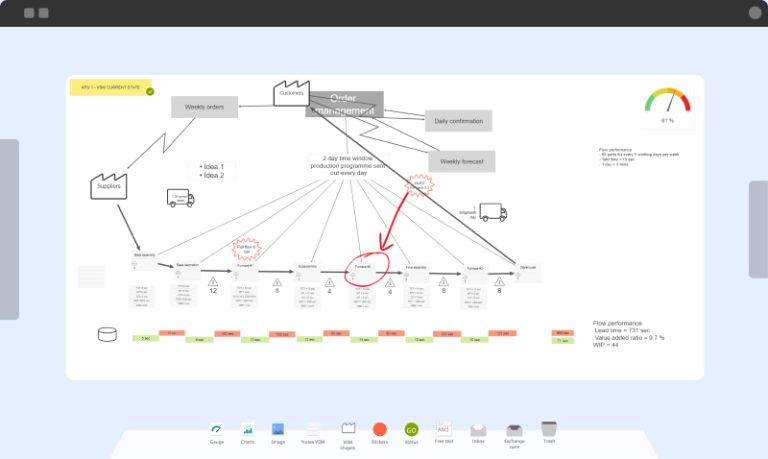Choose the Notes VSM tool
This screenshot has width=768, height=459.
click(313, 429)
